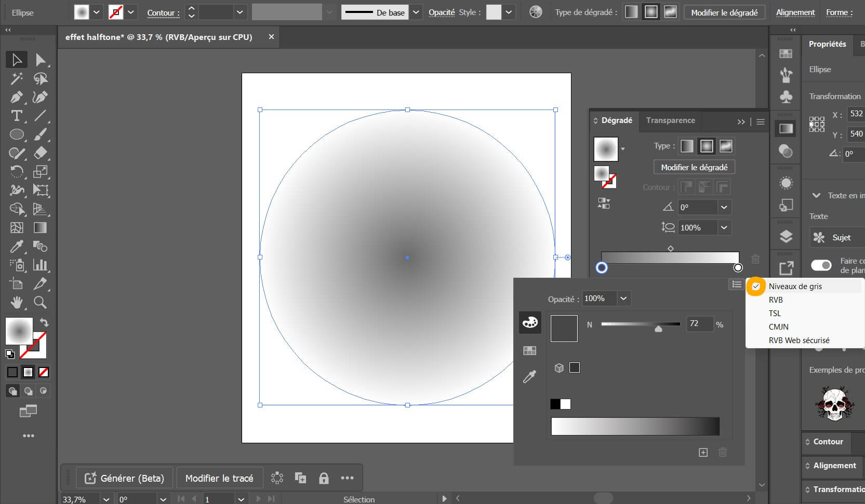Expand the Contour section in Properties
This screenshot has width=865, height=504.
(828, 442)
